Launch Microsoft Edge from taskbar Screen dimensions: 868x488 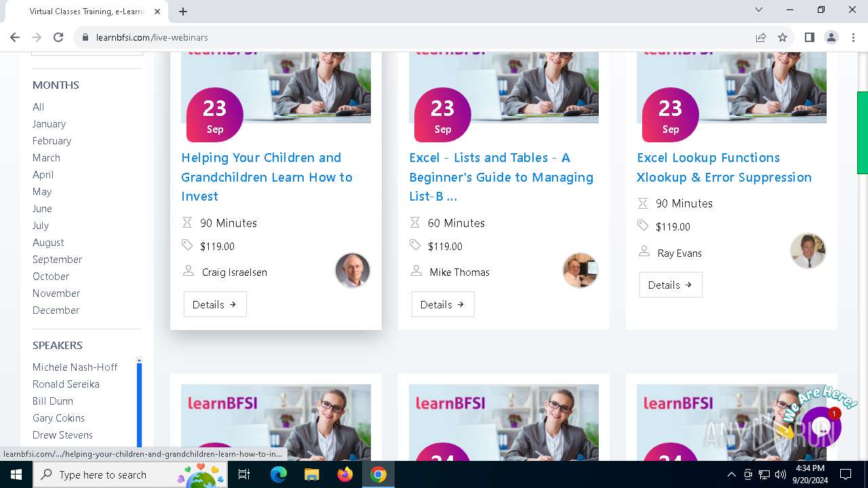(x=279, y=474)
